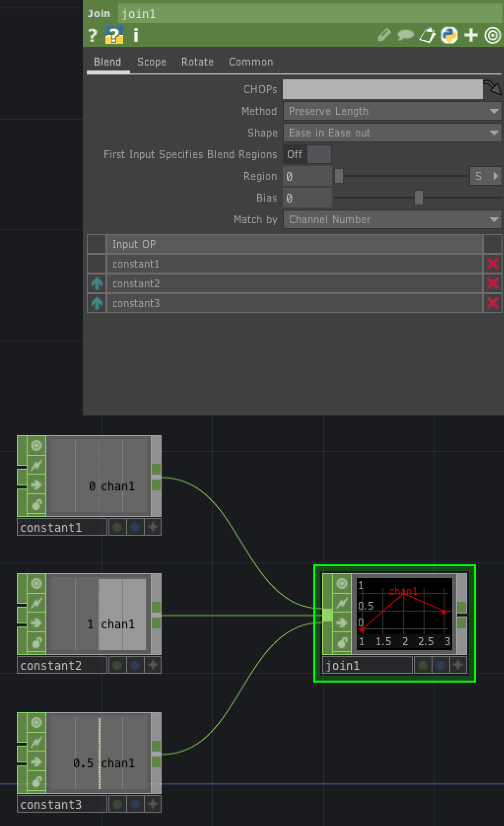Screen dimensions: 504x826
Task: Open operator help question mark icon
Action: tap(92, 35)
